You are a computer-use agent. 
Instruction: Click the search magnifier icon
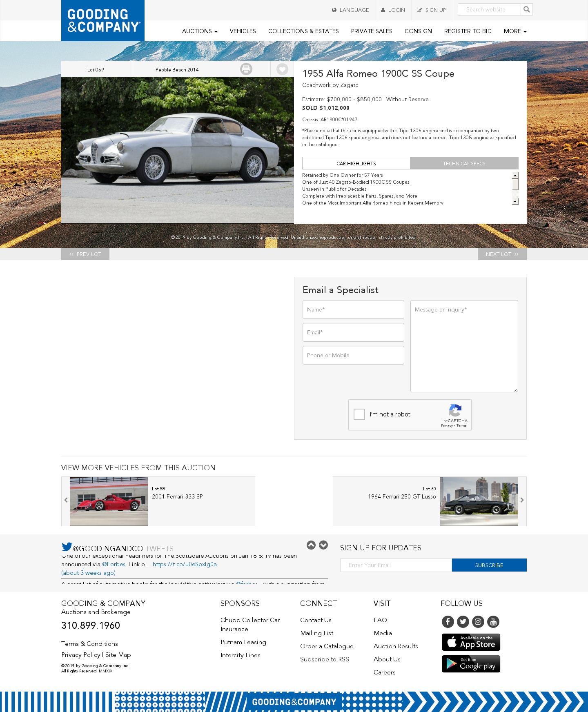[527, 9]
